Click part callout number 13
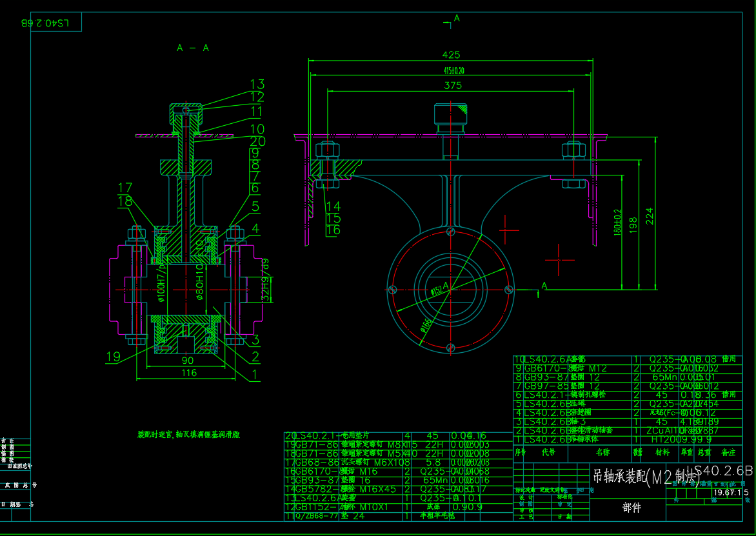 pos(257,84)
